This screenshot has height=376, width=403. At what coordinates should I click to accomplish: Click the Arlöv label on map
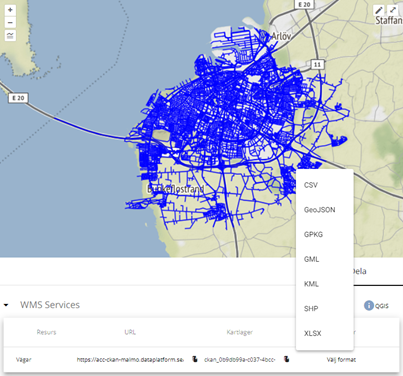[x=281, y=36]
